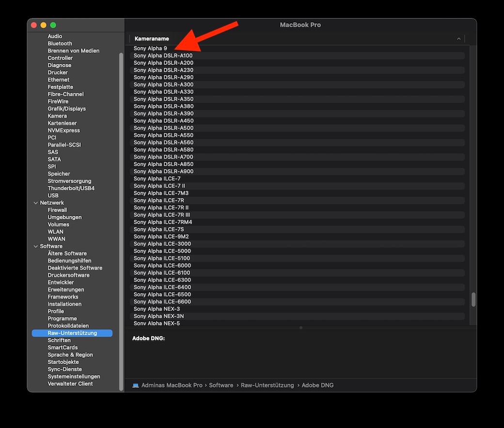Click the camera list scrollbar thumb
The height and width of the screenshot is (428, 504).
pos(473,299)
